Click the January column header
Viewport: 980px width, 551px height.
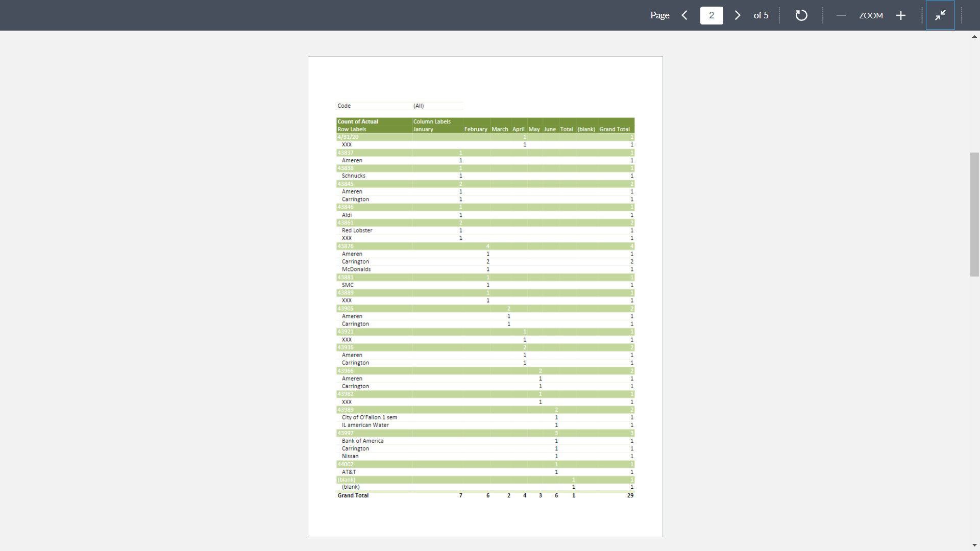(x=423, y=129)
